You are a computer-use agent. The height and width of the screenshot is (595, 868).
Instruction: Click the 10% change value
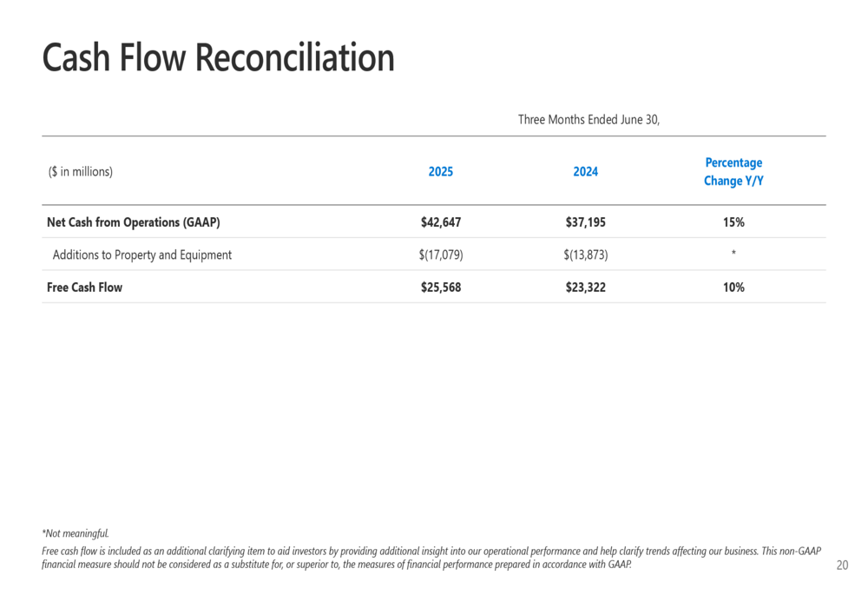click(733, 287)
